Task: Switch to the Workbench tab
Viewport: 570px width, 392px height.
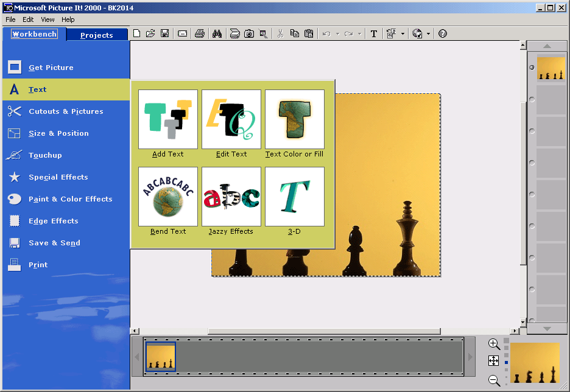Action: point(34,34)
